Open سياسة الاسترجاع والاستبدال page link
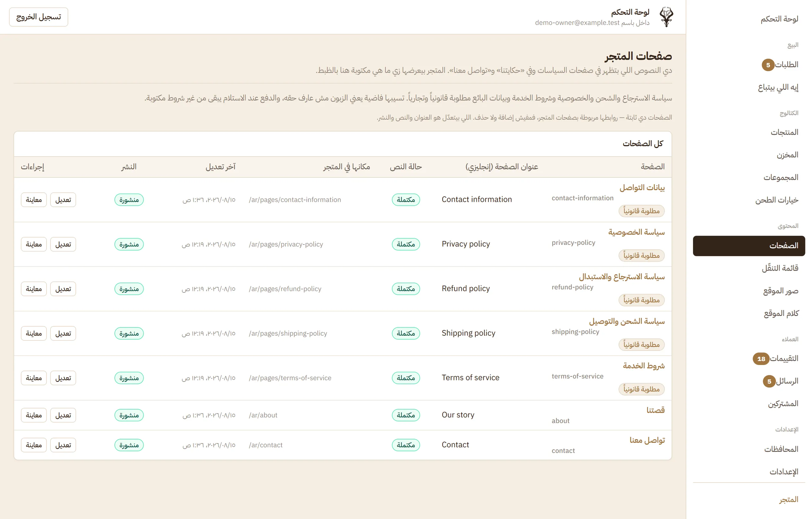 pyautogui.click(x=622, y=277)
